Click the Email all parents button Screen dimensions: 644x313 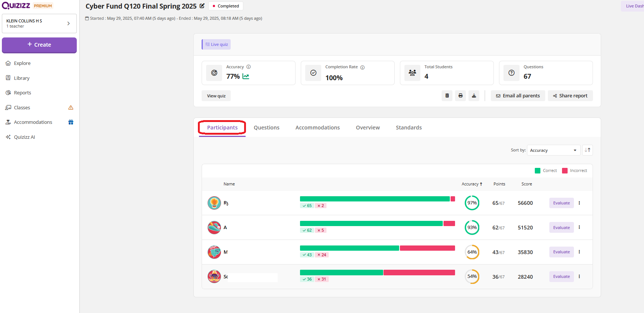(518, 96)
